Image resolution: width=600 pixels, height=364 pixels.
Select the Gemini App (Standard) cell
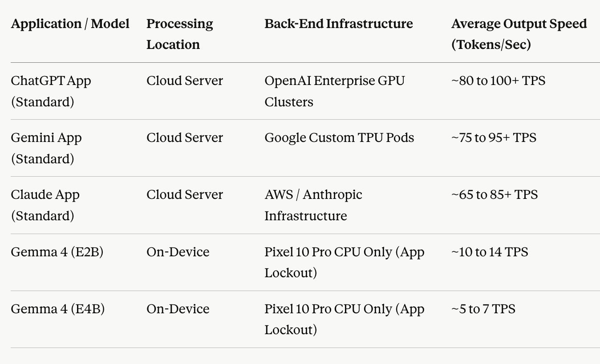46,148
